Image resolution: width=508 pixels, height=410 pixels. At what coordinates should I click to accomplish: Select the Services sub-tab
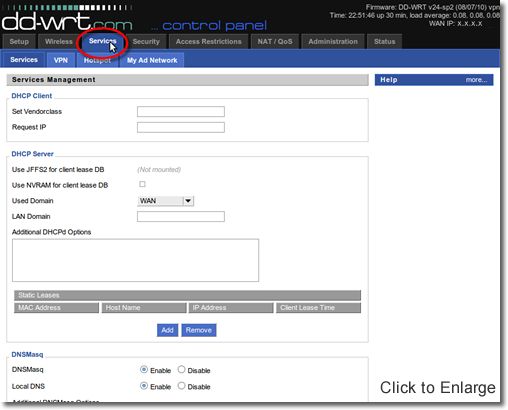point(24,60)
